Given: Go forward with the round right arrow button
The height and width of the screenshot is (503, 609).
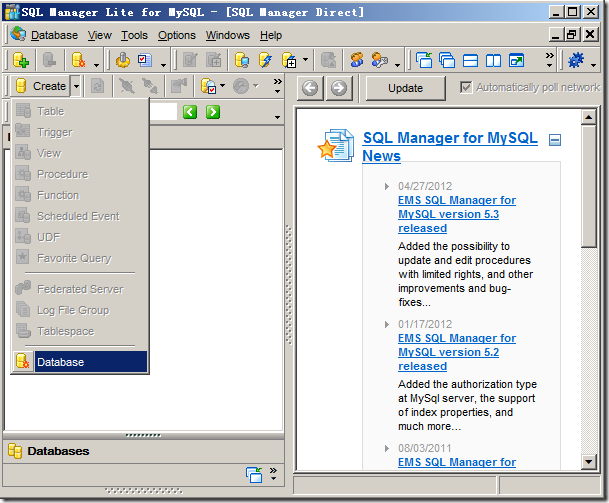Looking at the screenshot, I should (x=339, y=88).
